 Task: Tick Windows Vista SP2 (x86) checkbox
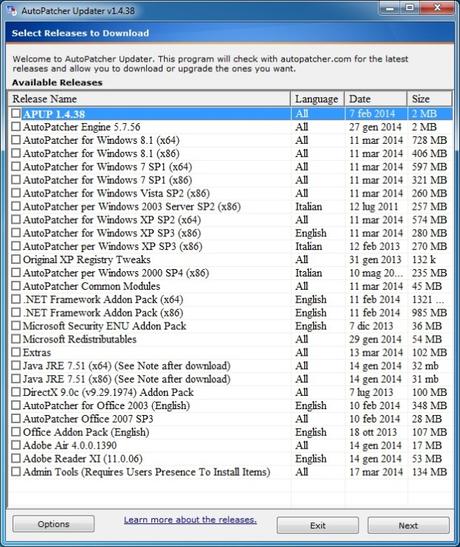[x=16, y=193]
